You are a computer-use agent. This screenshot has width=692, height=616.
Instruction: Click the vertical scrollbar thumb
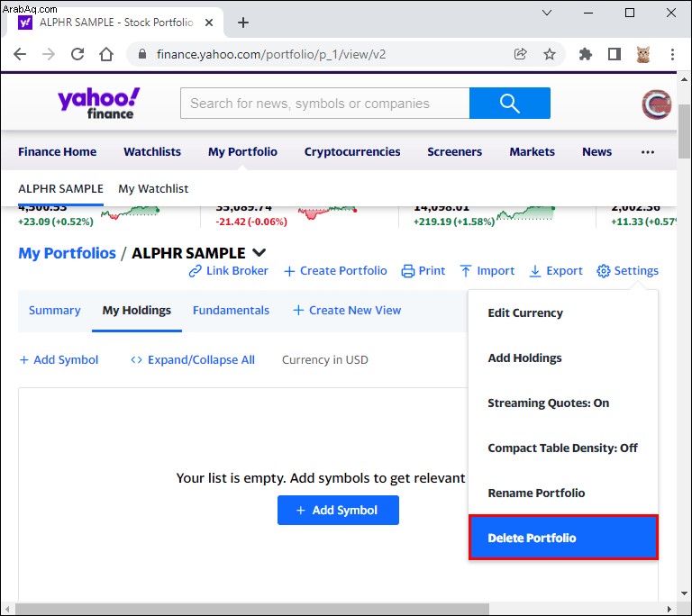point(684,131)
